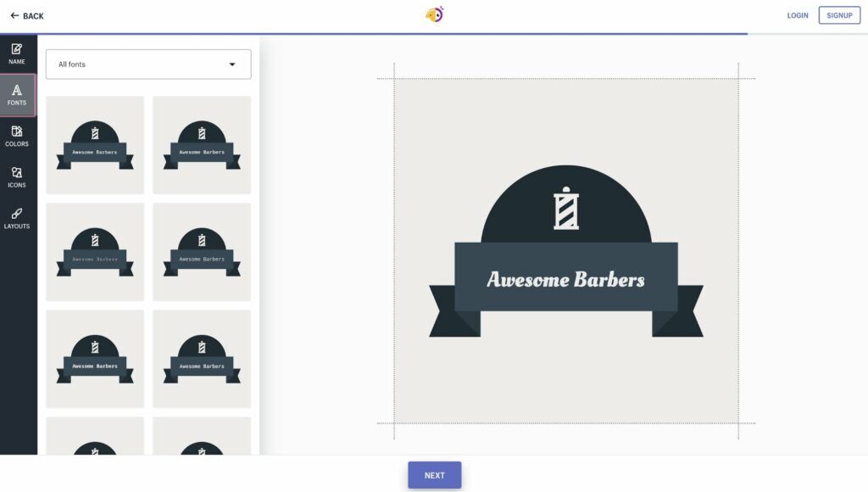
Task: Click the LOGIN link
Action: pyautogui.click(x=797, y=15)
